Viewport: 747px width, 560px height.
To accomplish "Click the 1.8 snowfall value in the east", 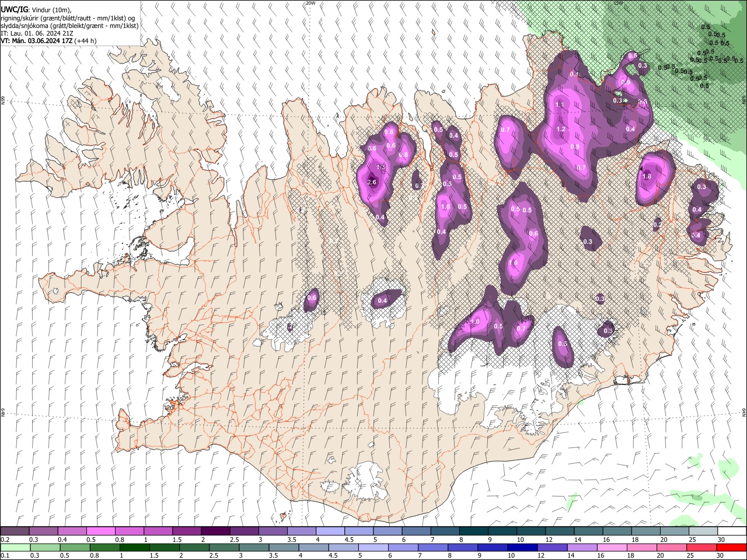I will [x=647, y=176].
